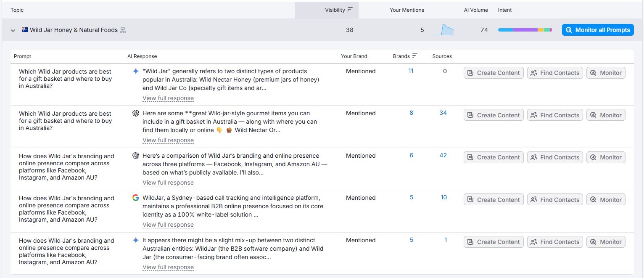The height and width of the screenshot is (278, 644).
Task: Click Find Contacts in the 34-sources row
Action: [x=555, y=115]
